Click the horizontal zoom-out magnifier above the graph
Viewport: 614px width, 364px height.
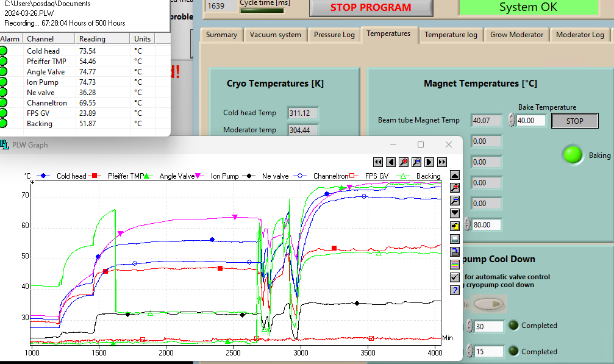point(416,162)
